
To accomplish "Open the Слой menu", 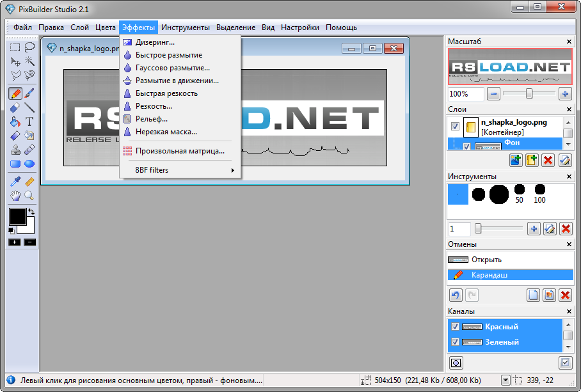I will [x=80, y=27].
